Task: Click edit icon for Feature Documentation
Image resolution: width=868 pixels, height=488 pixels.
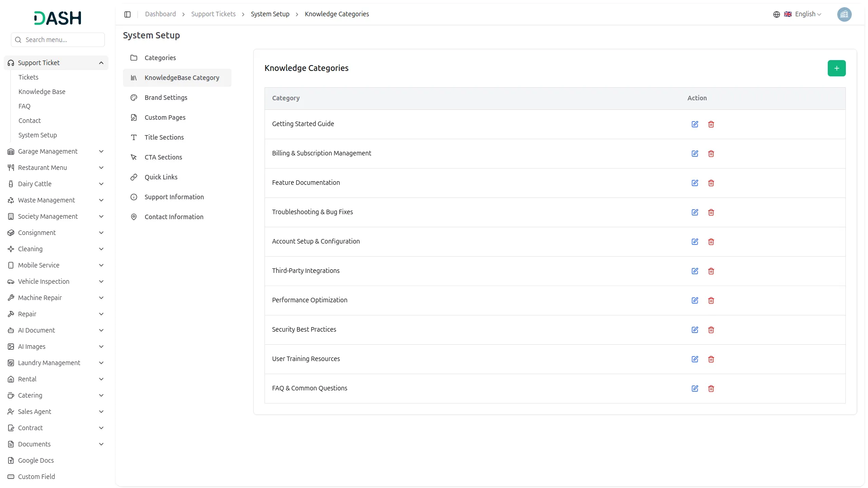Action: point(695,183)
